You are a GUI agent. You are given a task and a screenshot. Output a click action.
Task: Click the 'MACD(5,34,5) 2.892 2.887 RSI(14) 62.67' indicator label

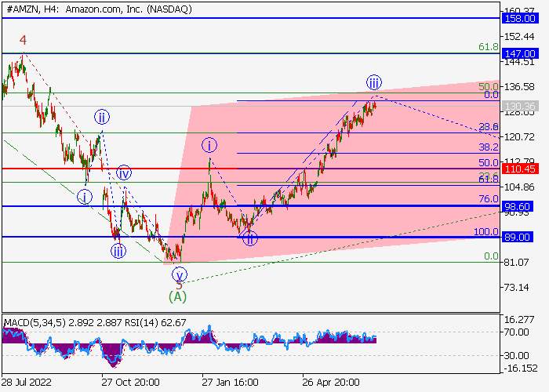coord(95,322)
